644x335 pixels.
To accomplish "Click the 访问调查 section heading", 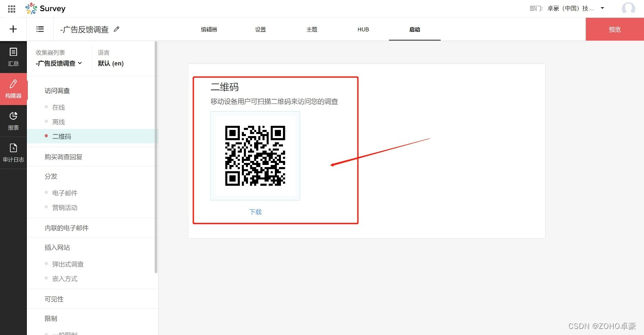I will pos(57,91).
